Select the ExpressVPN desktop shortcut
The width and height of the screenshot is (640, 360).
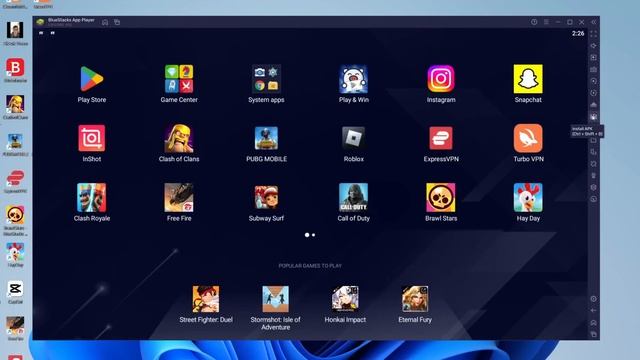click(x=15, y=178)
